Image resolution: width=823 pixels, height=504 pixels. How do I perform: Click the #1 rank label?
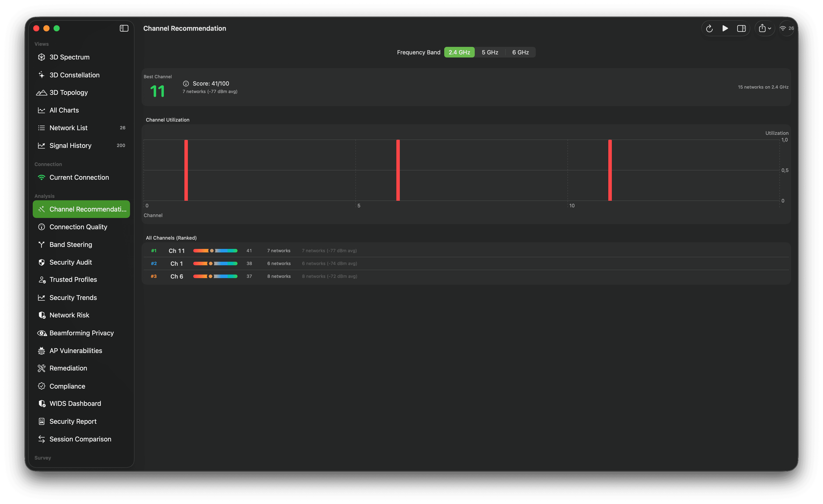pyautogui.click(x=154, y=251)
